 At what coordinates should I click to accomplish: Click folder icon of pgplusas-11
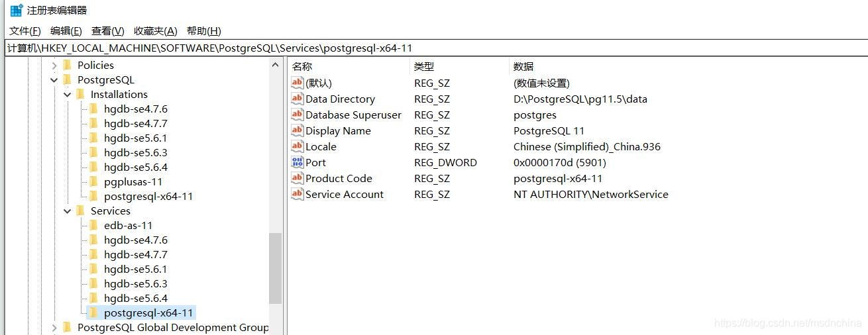click(93, 181)
